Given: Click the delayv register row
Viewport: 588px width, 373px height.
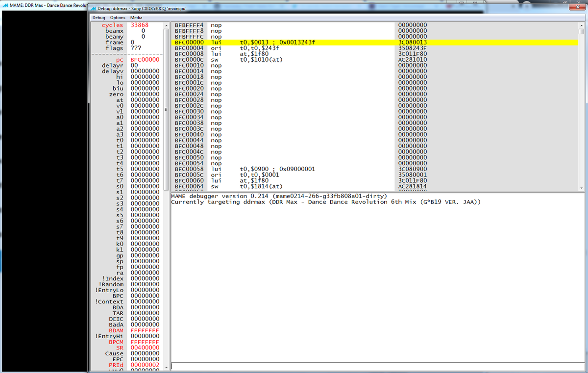Looking at the screenshot, I should point(127,71).
